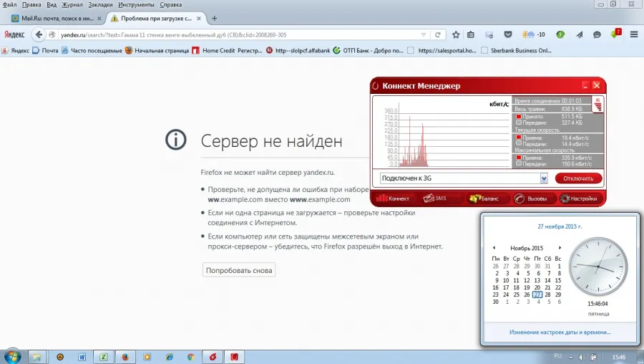
Task: Click the RU language indicator
Action: [x=557, y=356]
